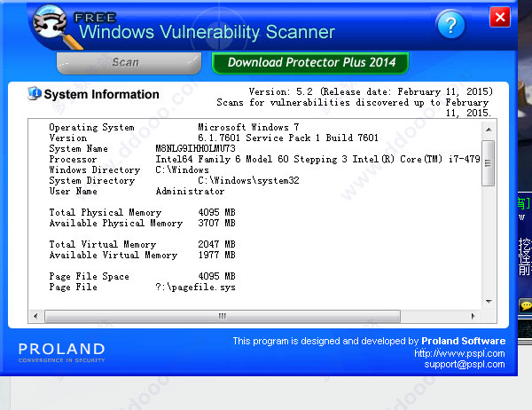Click the vertical scrollbar thumb

pyautogui.click(x=489, y=163)
